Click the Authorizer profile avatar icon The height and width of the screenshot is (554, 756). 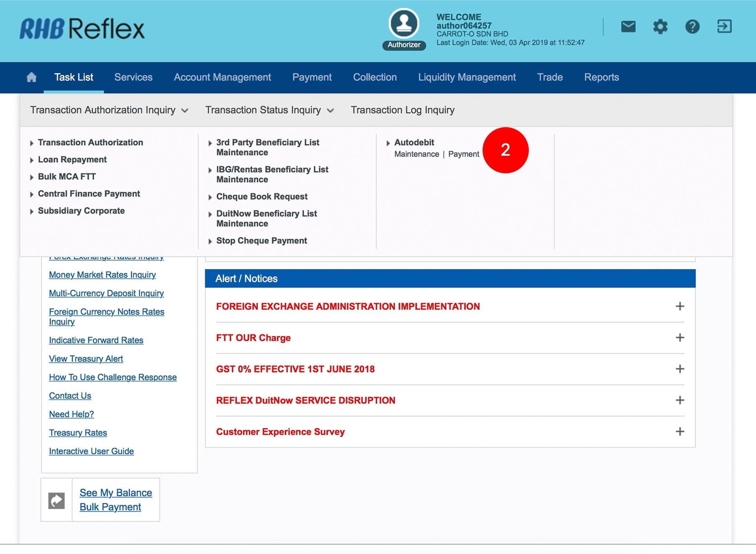[404, 24]
